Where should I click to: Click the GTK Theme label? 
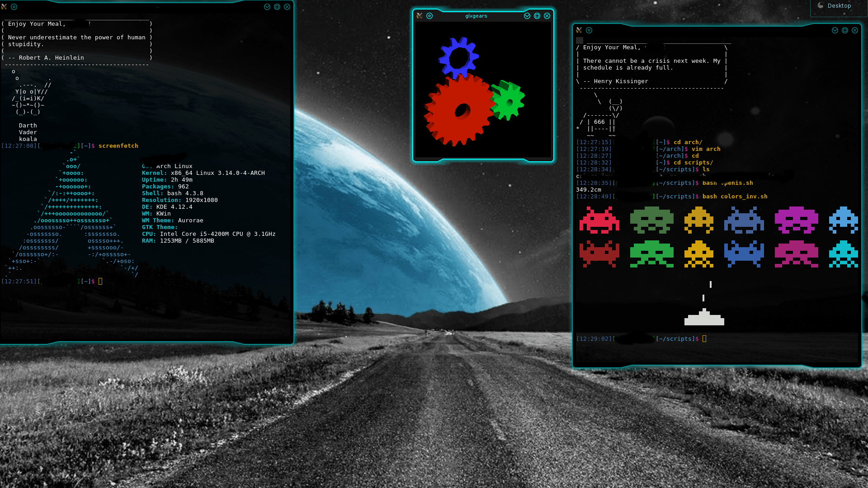pos(160,227)
